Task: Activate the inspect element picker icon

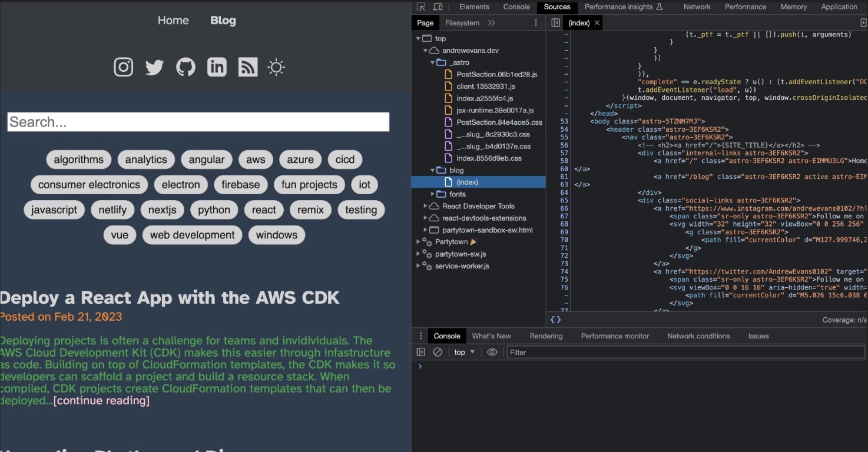Action: pos(421,7)
